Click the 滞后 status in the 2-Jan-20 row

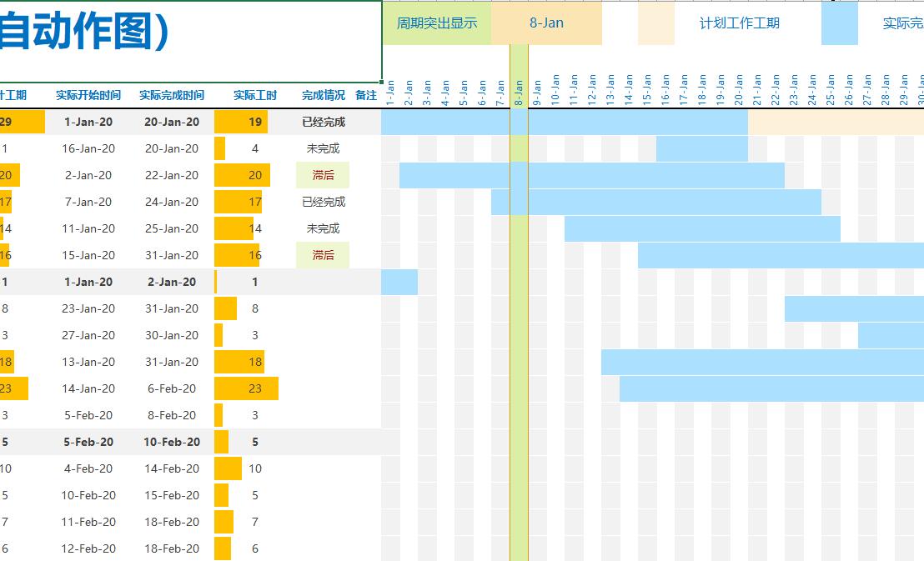323,175
